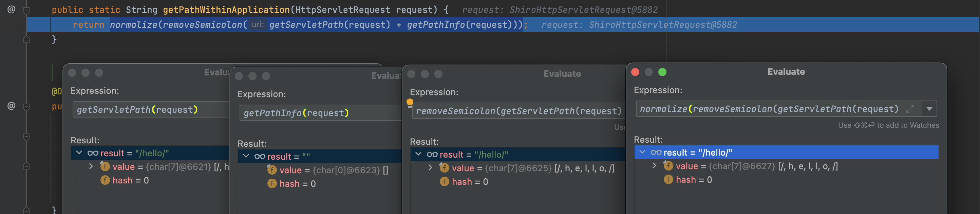The image size is (980, 214).
Task: Collapse the result node in getServletPath dialog
Action: 79,153
